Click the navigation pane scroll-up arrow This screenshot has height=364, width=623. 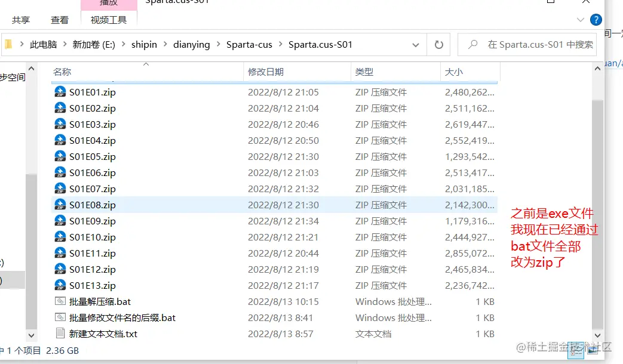coord(32,69)
